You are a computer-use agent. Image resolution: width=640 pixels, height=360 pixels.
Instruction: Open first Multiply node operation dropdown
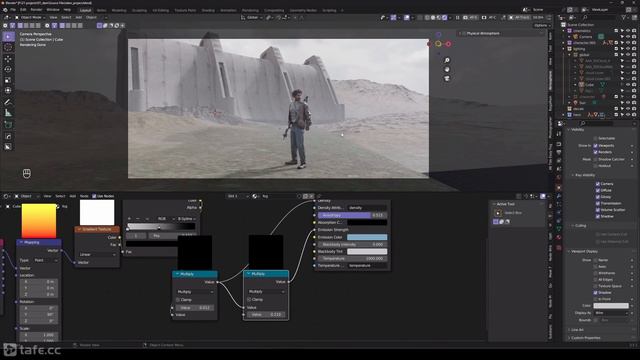click(195, 292)
